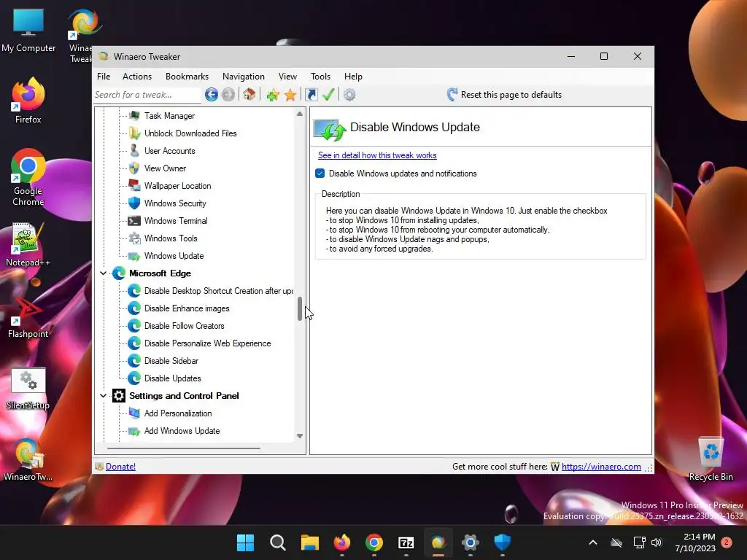The image size is (747, 560).
Task: Toggle Disable Windows updates and notifications checkbox
Action: 320,174
